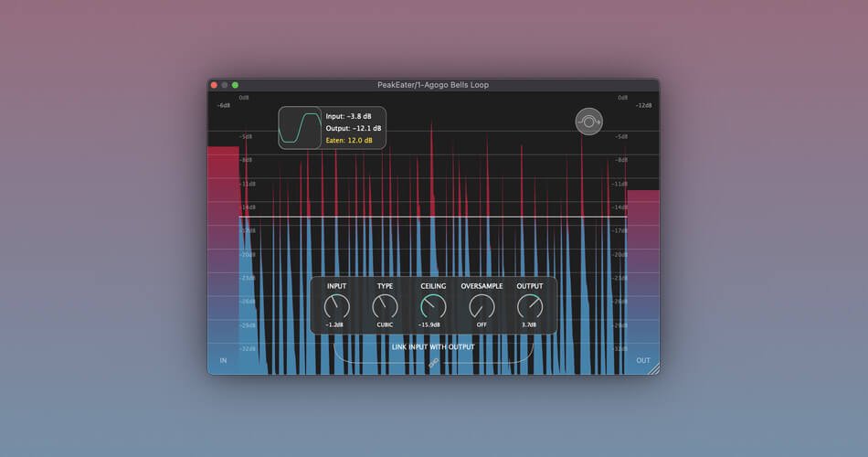868x457 pixels.
Task: Click the OVERSAMPLE knob set to OFF
Action: pos(482,306)
